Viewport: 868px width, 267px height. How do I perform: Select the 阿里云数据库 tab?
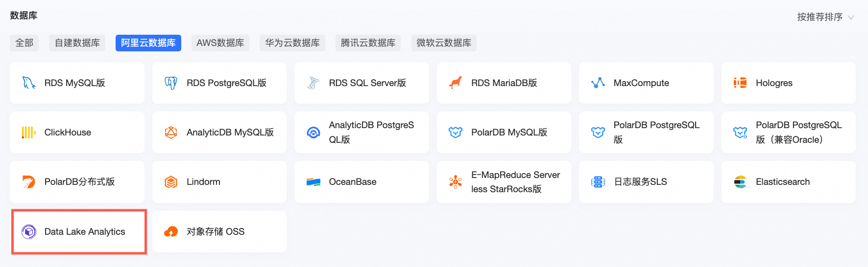(x=148, y=43)
